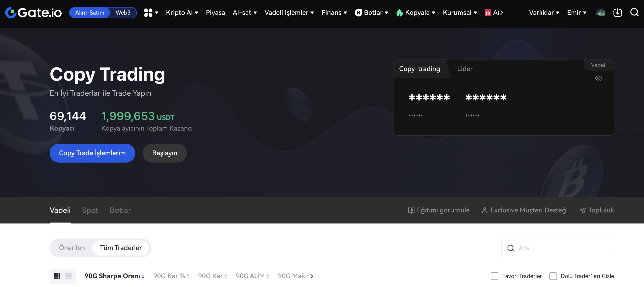Expand the Varlıklar dropdown menu

point(544,12)
